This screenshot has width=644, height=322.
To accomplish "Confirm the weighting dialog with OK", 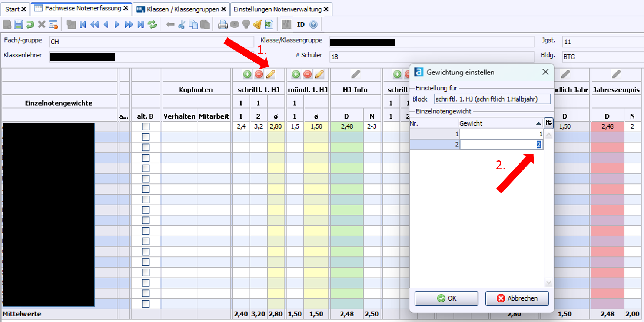I will (446, 298).
